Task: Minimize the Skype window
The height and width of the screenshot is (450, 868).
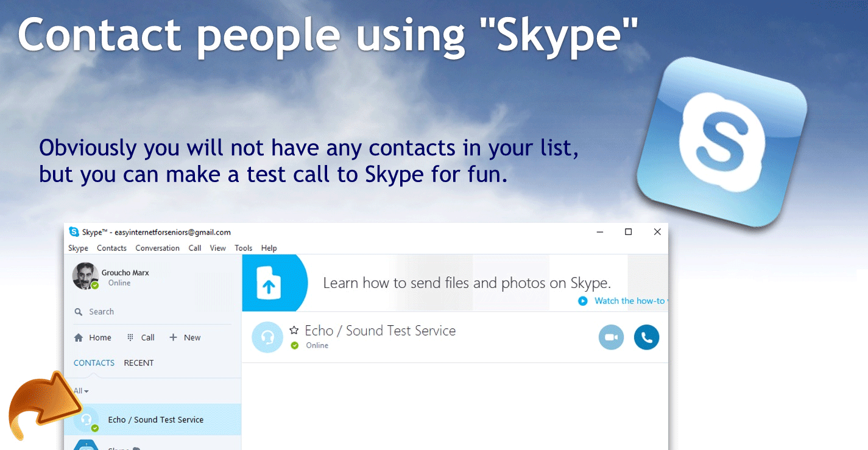Action: (x=600, y=232)
